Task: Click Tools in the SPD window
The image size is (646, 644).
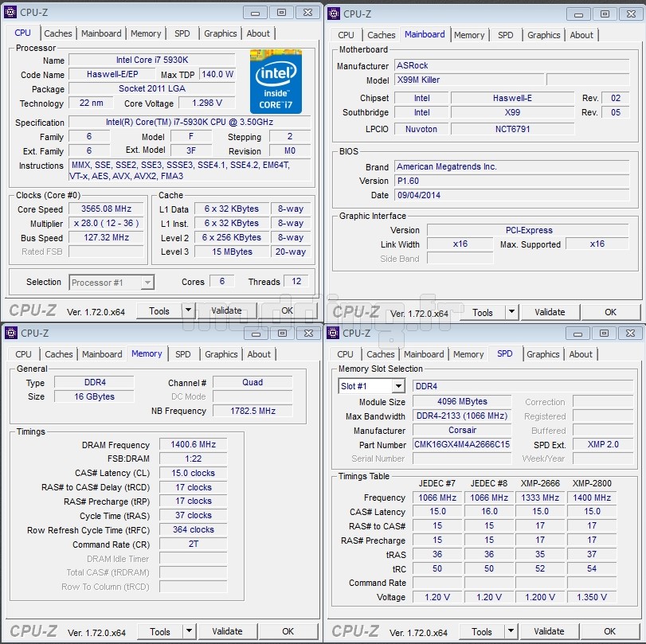Action: tap(482, 631)
